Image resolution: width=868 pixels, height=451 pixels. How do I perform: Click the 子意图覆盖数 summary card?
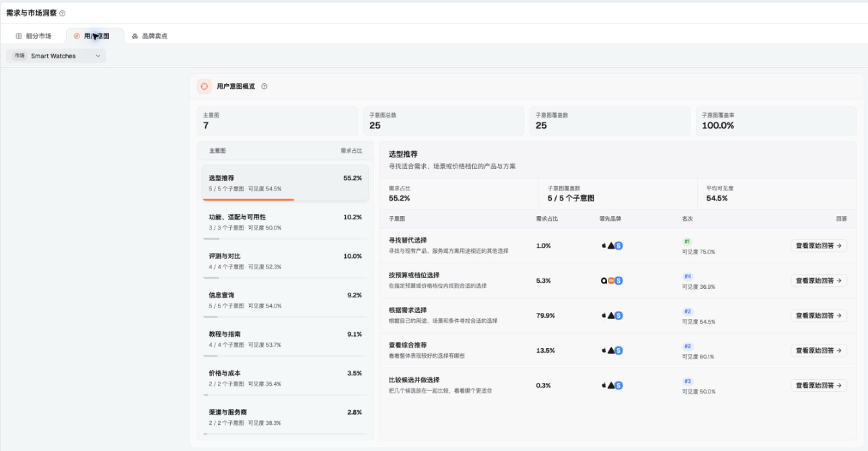click(610, 121)
